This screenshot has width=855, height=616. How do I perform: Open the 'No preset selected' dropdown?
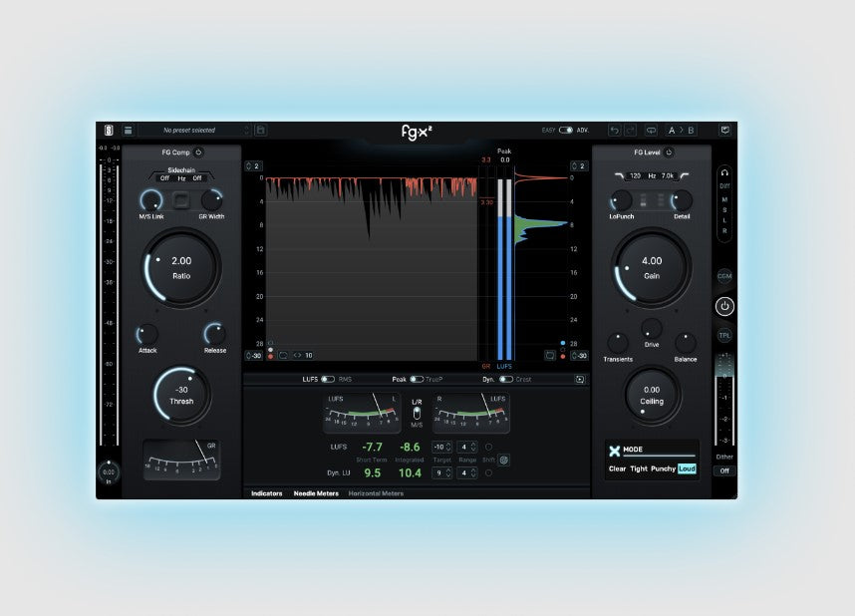point(194,130)
